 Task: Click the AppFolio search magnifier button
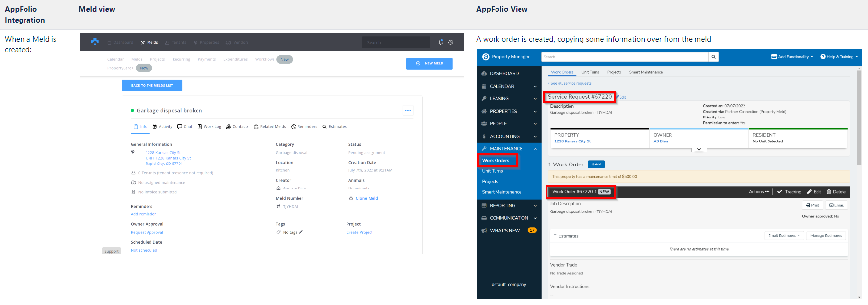pyautogui.click(x=714, y=57)
